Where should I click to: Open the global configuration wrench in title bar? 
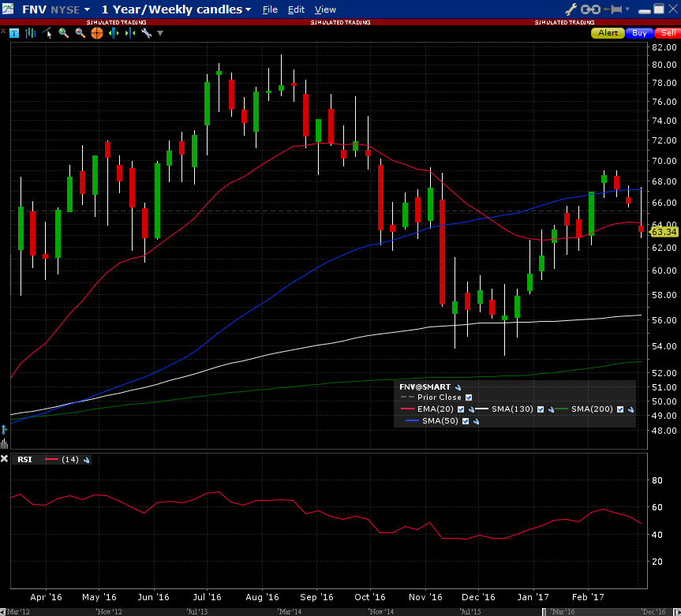(571, 9)
